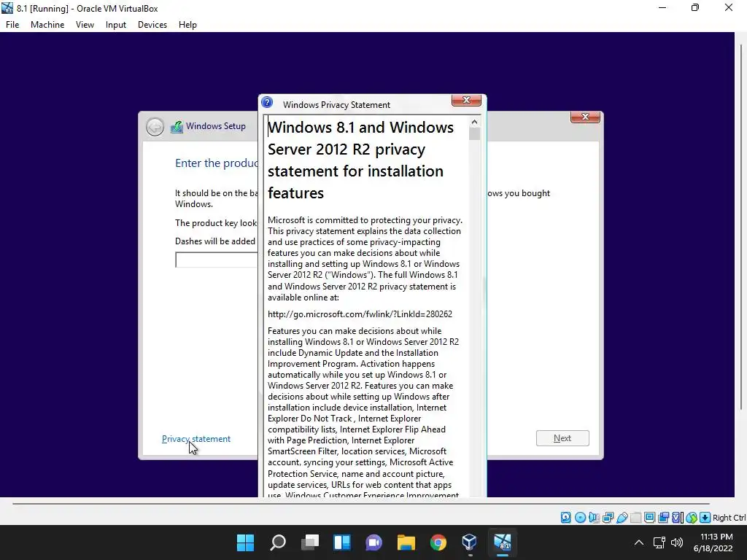Click the USB devices status icon
The image size is (747, 560).
click(x=622, y=518)
